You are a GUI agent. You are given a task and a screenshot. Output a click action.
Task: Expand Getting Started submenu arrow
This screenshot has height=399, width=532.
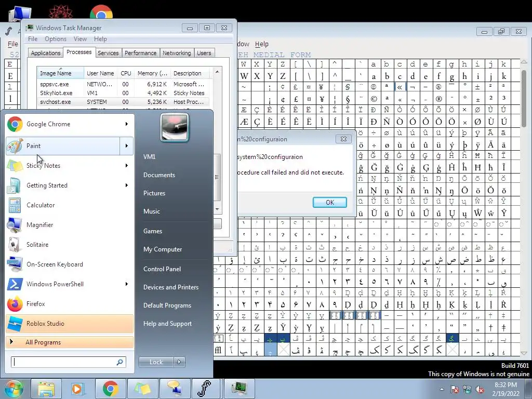[127, 185]
